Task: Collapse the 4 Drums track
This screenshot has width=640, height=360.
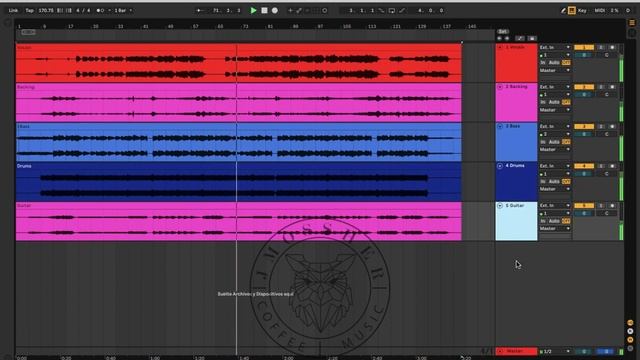Action: 500,166
